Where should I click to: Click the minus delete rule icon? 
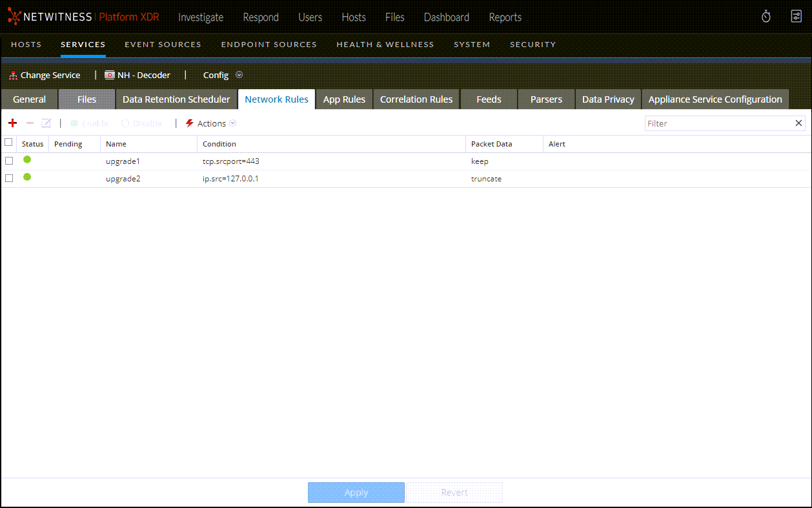pyautogui.click(x=30, y=123)
